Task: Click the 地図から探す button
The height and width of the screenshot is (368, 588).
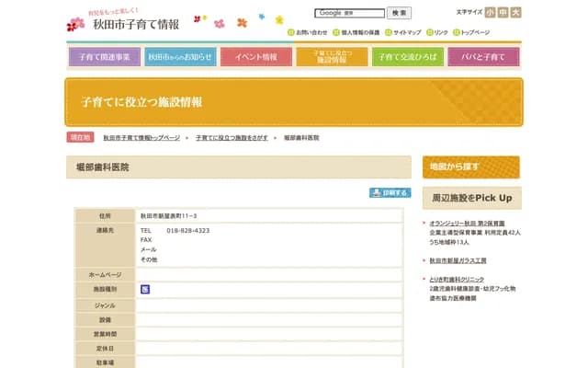Action: pyautogui.click(x=470, y=167)
